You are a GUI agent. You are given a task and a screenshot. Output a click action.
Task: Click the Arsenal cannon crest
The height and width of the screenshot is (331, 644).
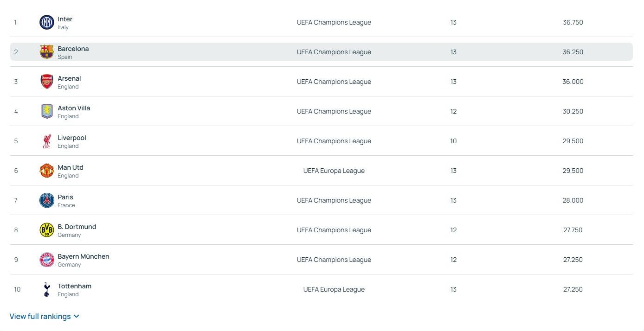[47, 82]
